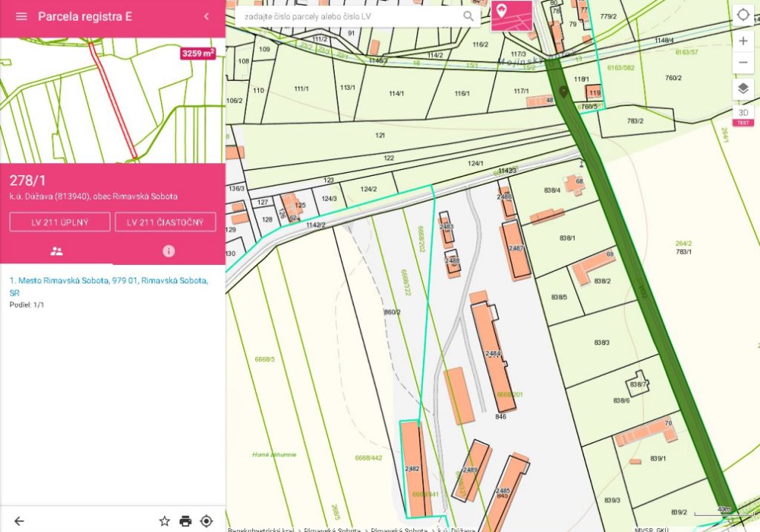Screen dimensions: 760x532
Task: Zoom out the map
Action: coord(743,64)
